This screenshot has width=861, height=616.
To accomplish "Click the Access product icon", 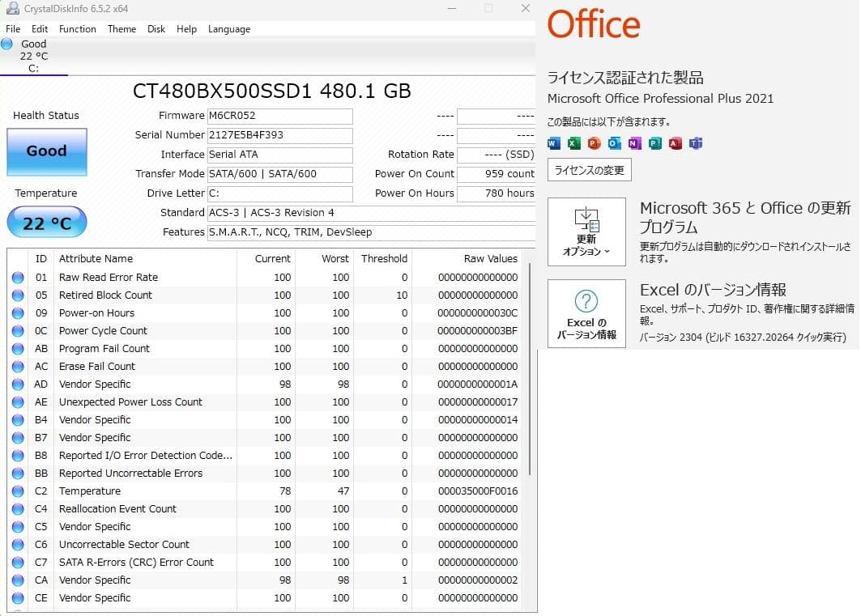I will (x=675, y=142).
